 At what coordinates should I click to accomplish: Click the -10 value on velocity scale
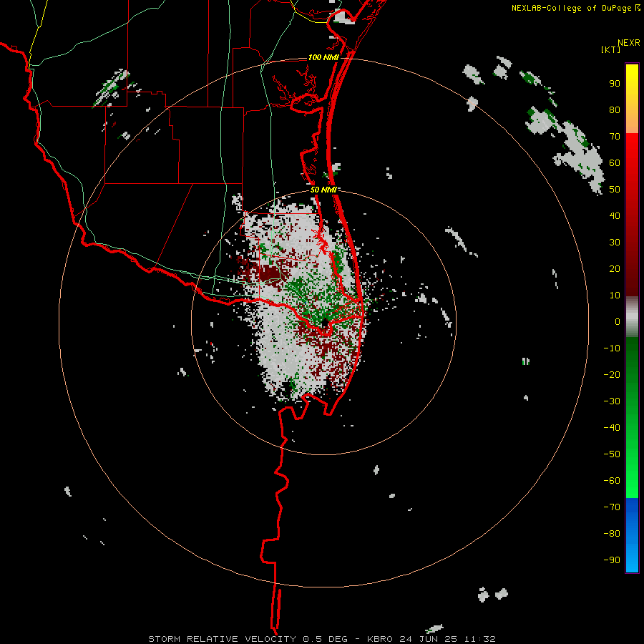point(612,348)
